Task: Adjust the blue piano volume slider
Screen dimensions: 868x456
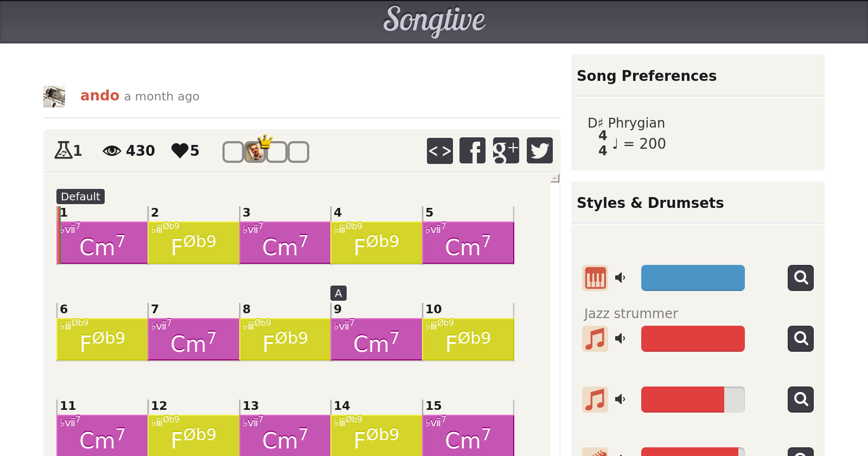Action: 693,278
